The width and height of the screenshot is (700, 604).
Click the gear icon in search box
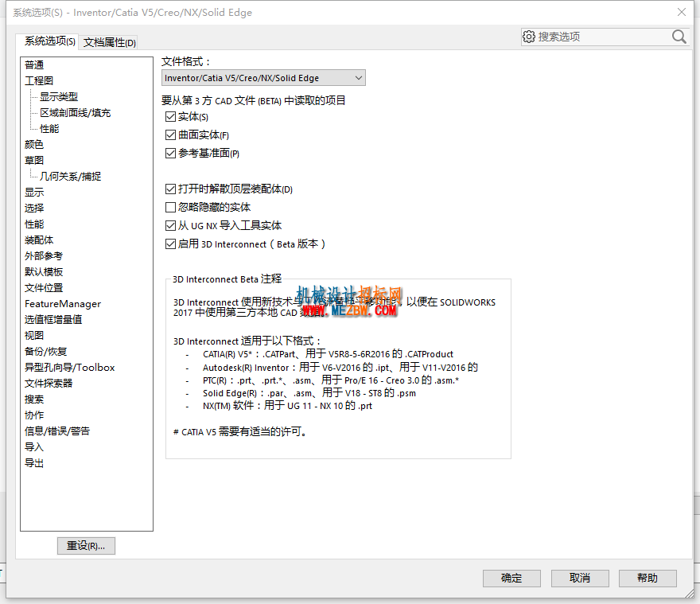(x=529, y=37)
